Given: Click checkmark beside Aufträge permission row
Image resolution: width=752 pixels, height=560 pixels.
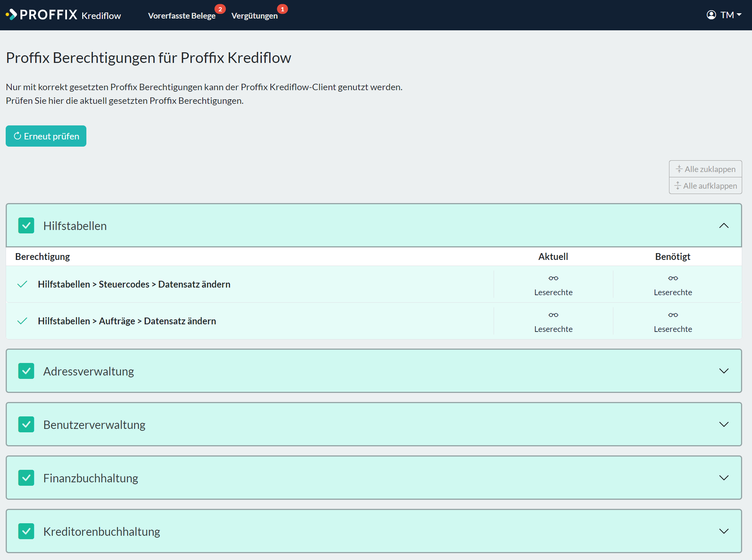Looking at the screenshot, I should click(22, 321).
